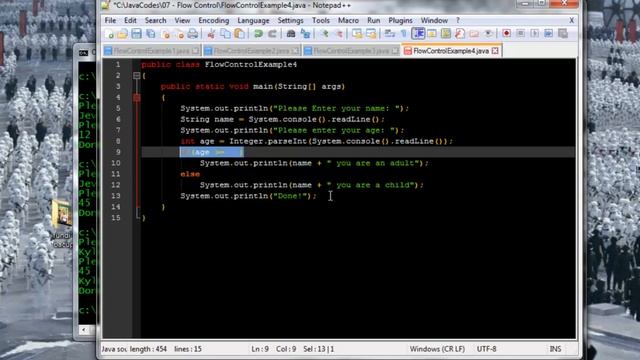Save the recorded macro with the last toolbar icon
This screenshot has height=360, width=640.
tap(563, 34)
